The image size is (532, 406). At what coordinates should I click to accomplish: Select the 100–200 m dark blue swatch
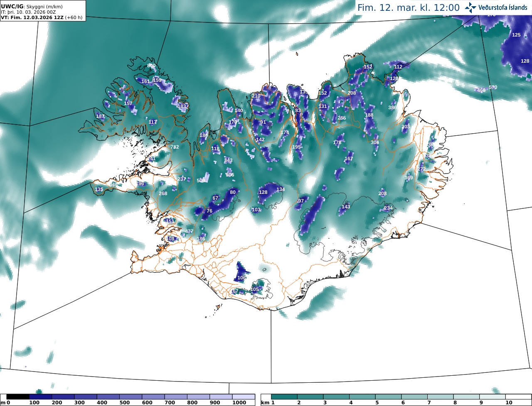tap(41, 397)
